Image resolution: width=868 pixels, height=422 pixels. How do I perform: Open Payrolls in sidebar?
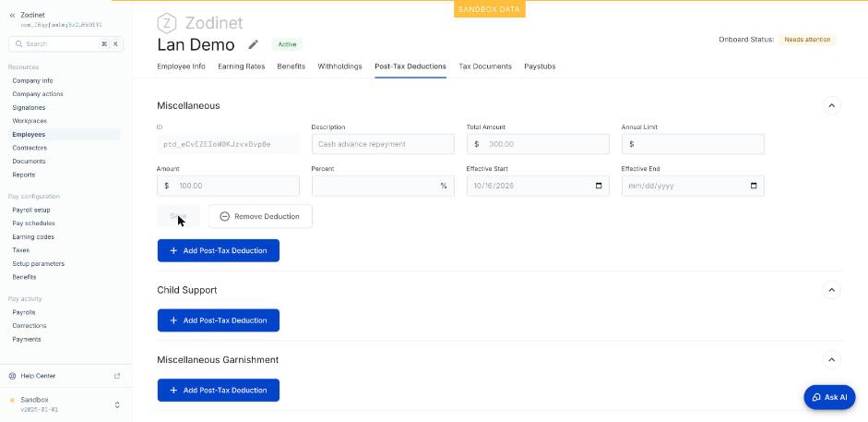(24, 312)
